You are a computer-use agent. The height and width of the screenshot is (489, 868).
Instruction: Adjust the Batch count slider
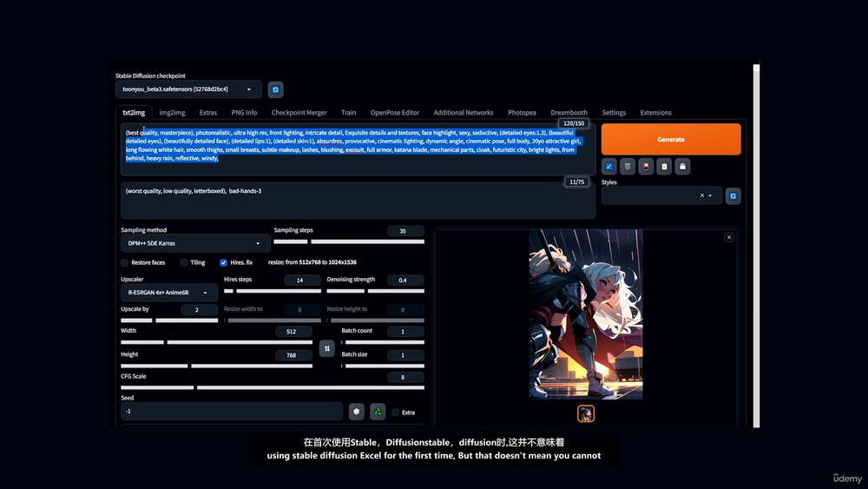(x=383, y=342)
